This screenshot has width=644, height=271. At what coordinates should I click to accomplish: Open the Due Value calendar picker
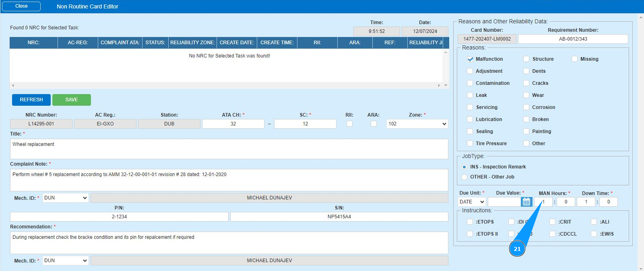click(526, 202)
